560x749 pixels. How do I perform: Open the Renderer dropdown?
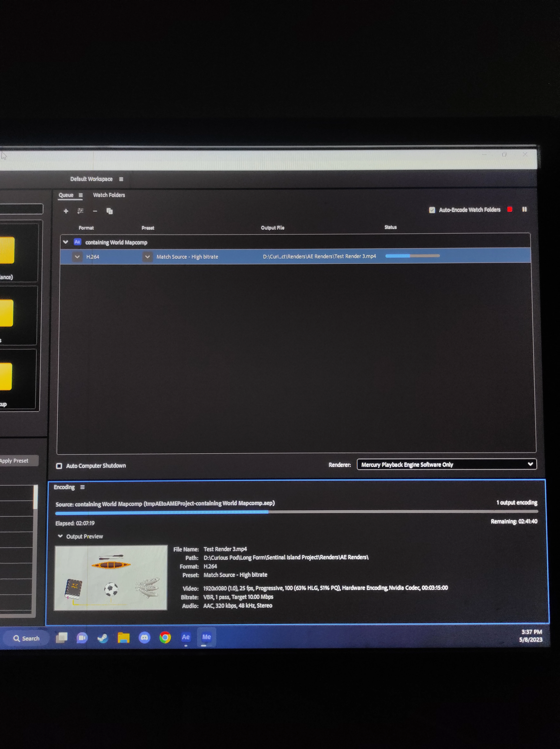[446, 464]
